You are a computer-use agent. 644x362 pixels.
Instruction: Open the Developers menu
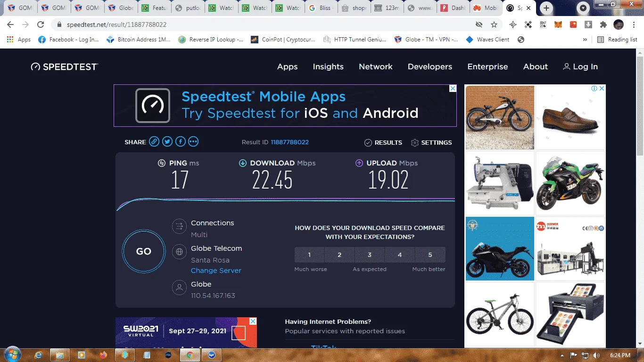pyautogui.click(x=430, y=67)
